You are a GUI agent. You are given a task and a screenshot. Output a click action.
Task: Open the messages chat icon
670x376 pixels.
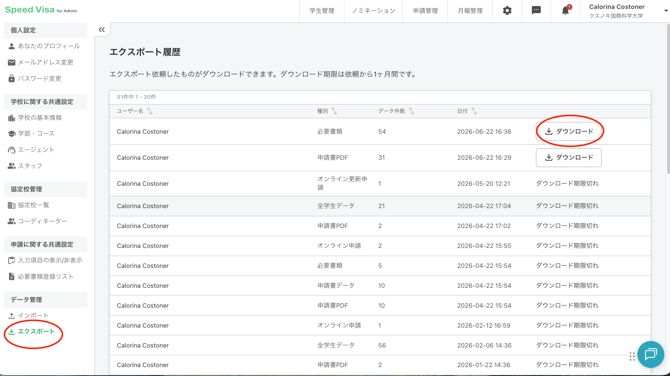coord(536,10)
